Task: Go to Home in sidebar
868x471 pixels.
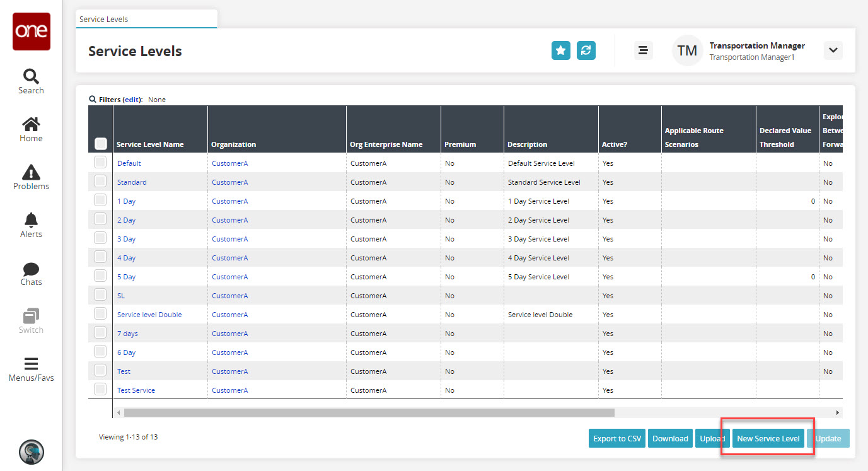Action: [x=31, y=129]
